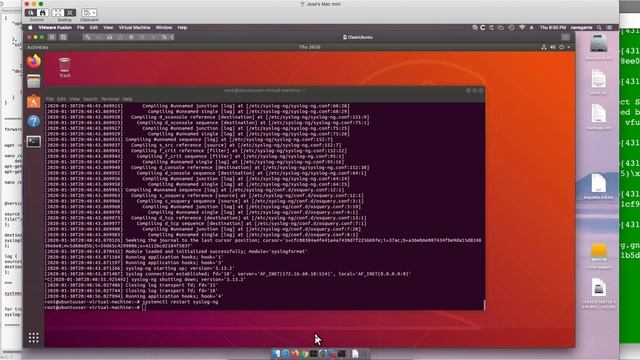Click second VMware toolbar snapshot button
The image size is (640, 360).
63,37
